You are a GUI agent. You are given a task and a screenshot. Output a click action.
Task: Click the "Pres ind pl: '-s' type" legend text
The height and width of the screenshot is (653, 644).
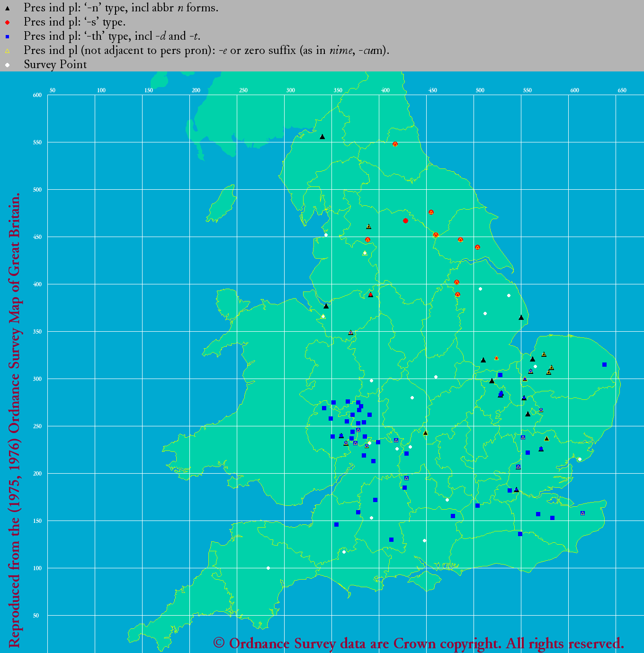click(74, 22)
